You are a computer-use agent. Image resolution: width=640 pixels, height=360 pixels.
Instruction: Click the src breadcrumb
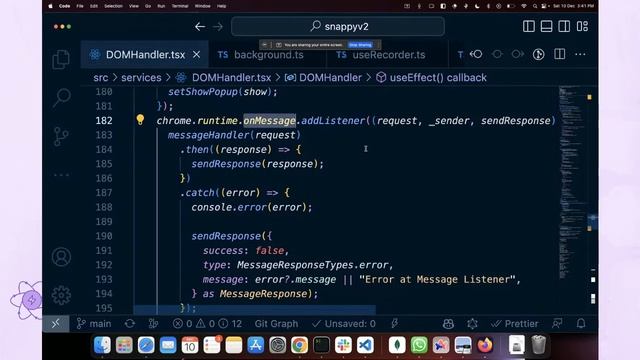101,78
